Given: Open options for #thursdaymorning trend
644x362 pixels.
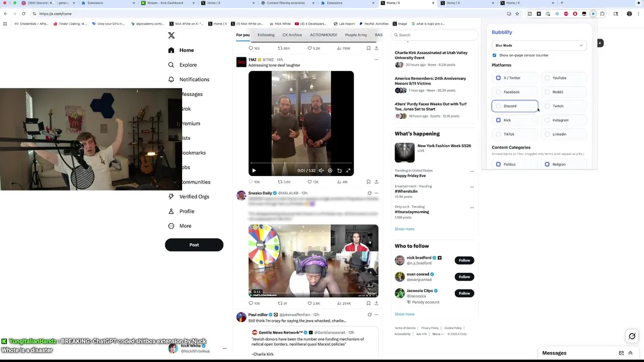Looking at the screenshot, I should tap(472, 208).
